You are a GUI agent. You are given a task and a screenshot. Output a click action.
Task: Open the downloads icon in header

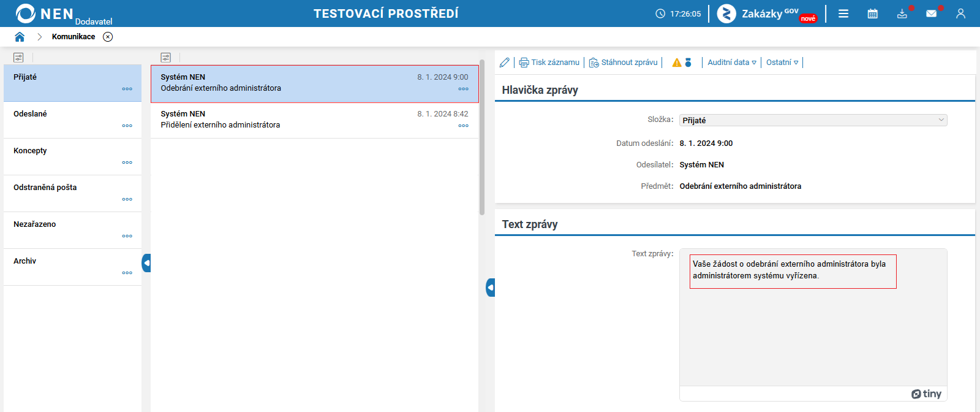click(902, 13)
